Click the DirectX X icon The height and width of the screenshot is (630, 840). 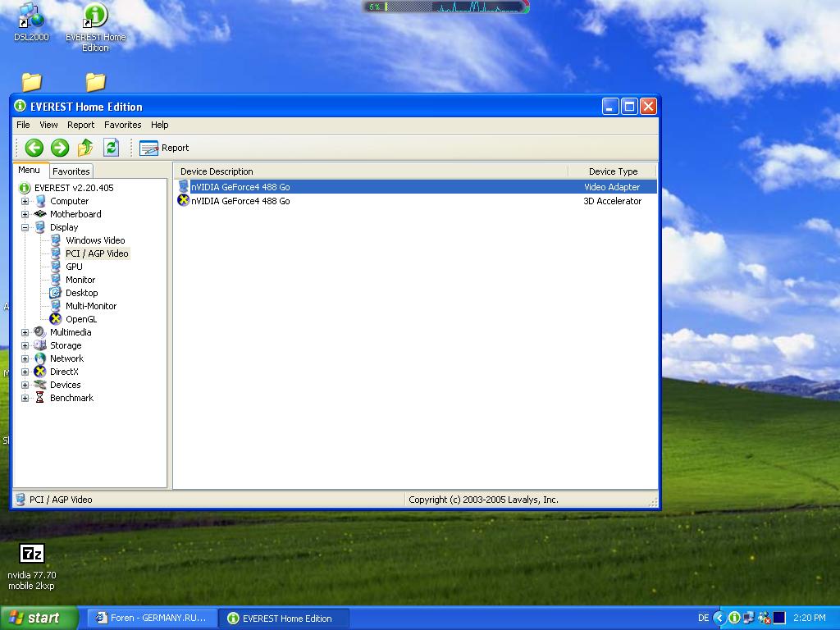[40, 372]
